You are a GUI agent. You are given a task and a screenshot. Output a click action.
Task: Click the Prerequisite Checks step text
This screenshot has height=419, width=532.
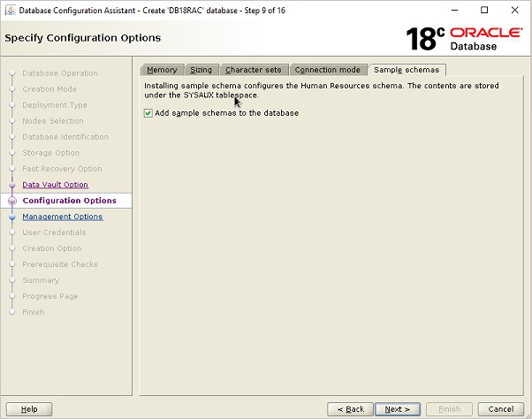[x=60, y=264]
